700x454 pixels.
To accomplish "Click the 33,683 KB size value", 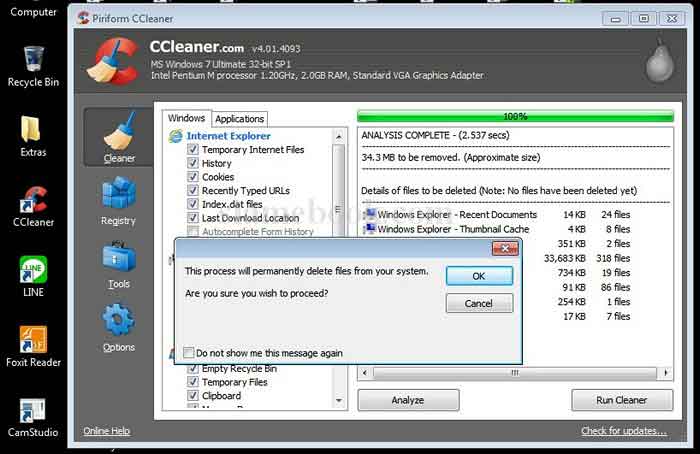I will [564, 258].
